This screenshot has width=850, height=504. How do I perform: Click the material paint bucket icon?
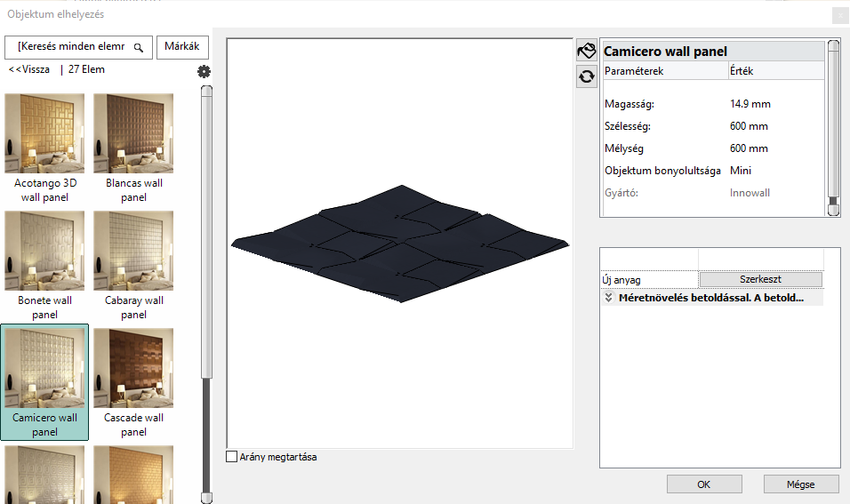coord(587,51)
